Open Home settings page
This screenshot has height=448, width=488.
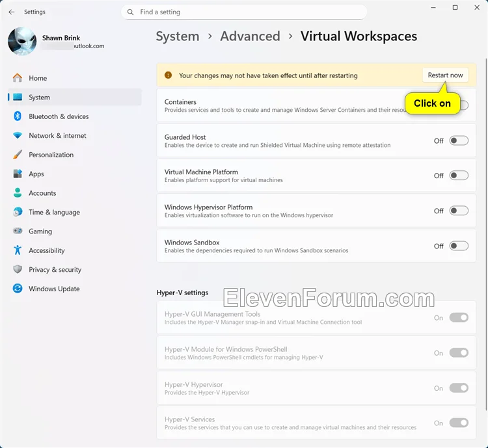pyautogui.click(x=75, y=78)
